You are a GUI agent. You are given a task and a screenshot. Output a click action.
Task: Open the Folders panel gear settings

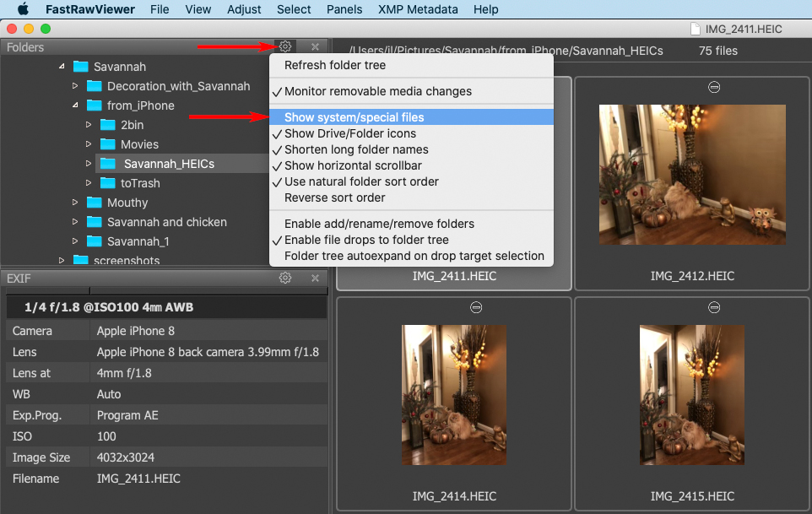click(x=285, y=47)
